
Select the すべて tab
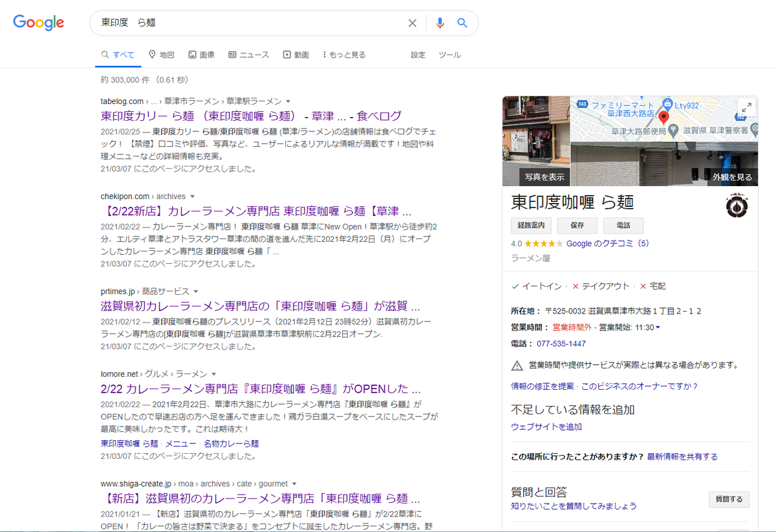coord(118,55)
